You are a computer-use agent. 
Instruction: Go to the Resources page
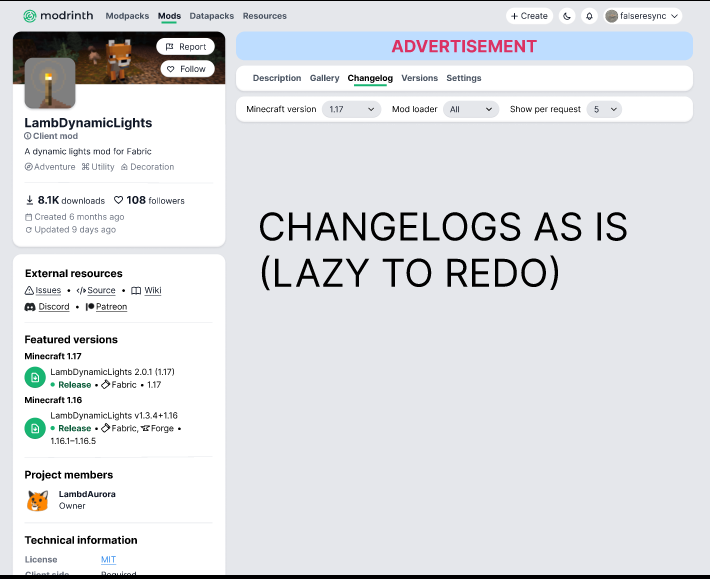click(264, 16)
